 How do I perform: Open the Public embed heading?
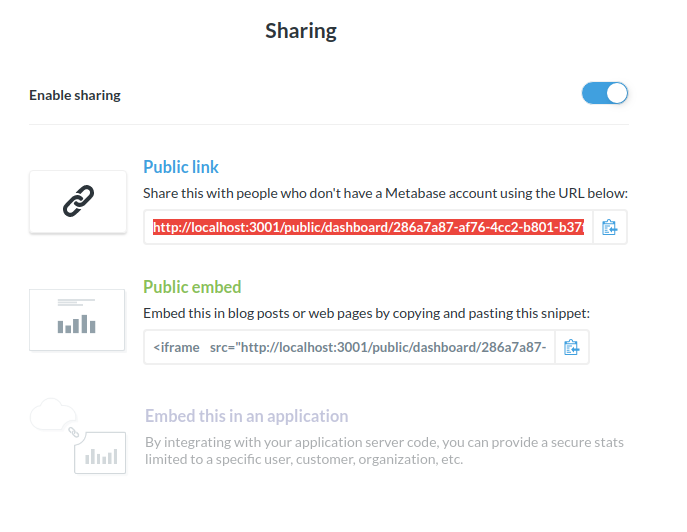pos(192,287)
